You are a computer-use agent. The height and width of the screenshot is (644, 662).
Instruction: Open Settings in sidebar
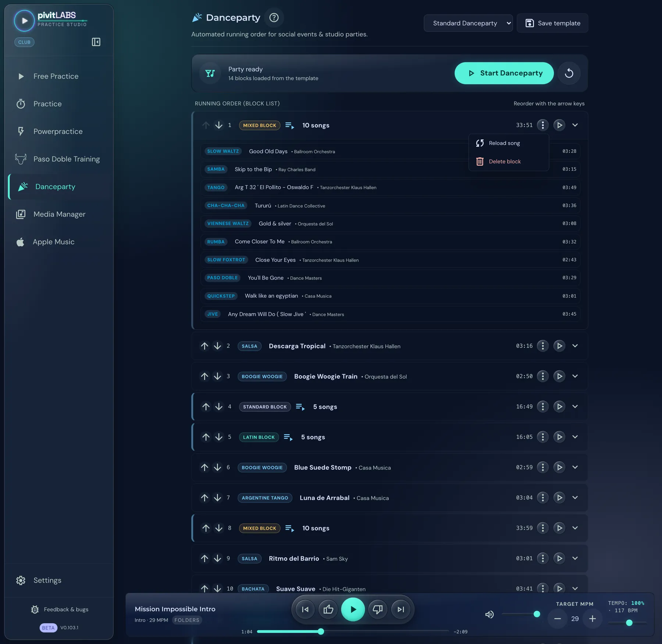(x=60, y=580)
